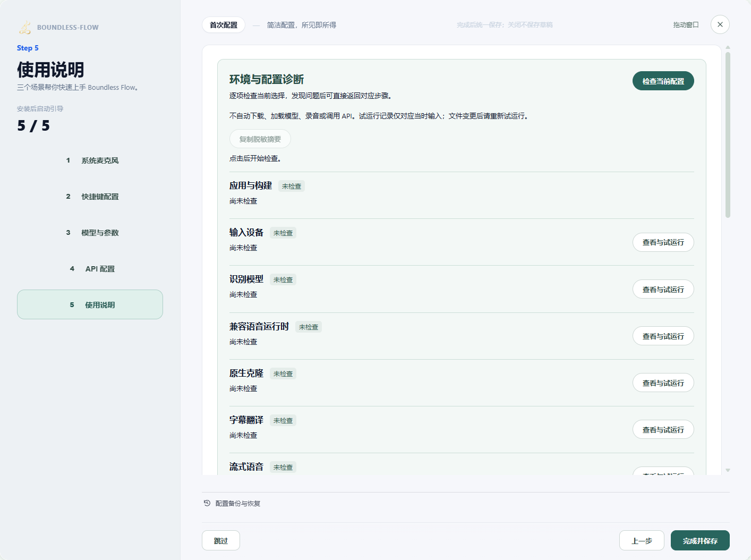Viewport: 751px width, 560px height.
Task: Click the 原生克隆 row title
Action: pos(246,373)
